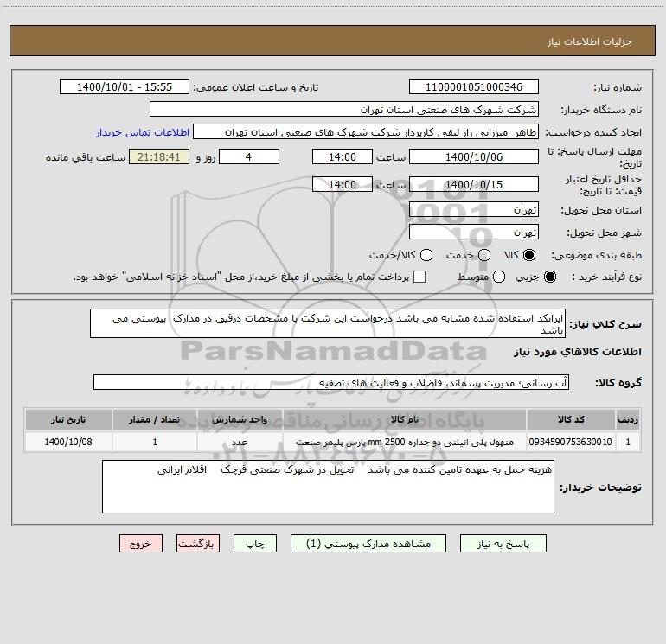Click the row number cell 1
The width and height of the screenshot is (666, 644).
click(x=628, y=442)
